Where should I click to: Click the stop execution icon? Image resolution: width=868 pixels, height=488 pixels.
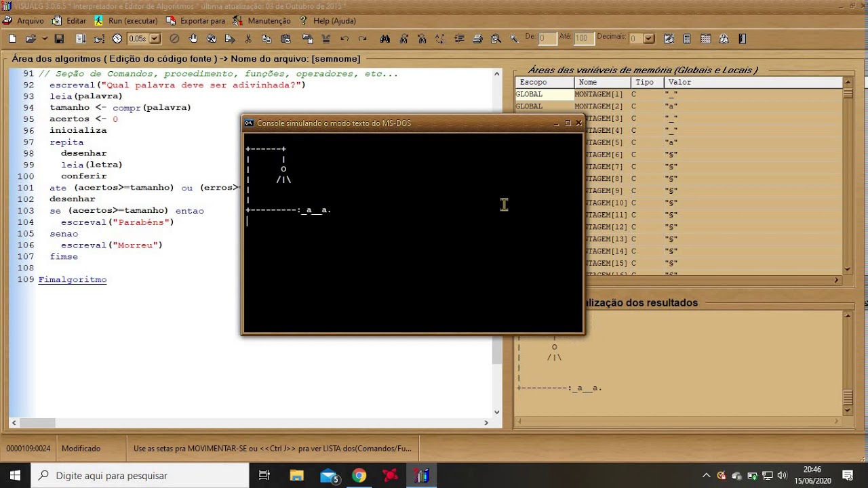[x=174, y=39]
